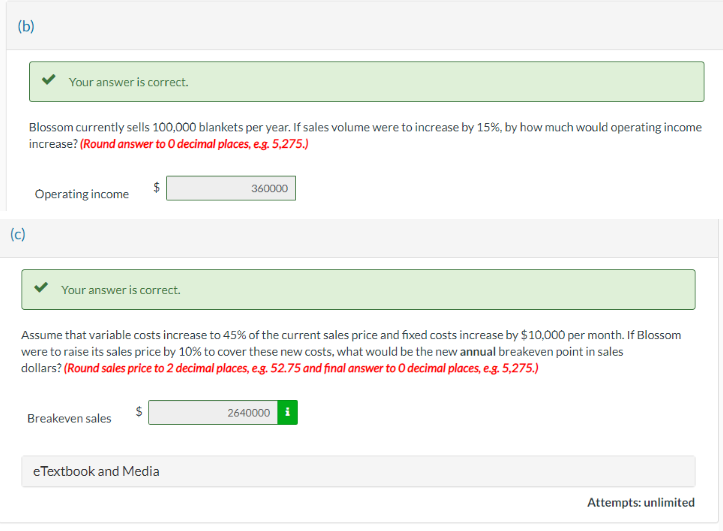Click 'Your answer is correct.' in part (c)

click(120, 290)
